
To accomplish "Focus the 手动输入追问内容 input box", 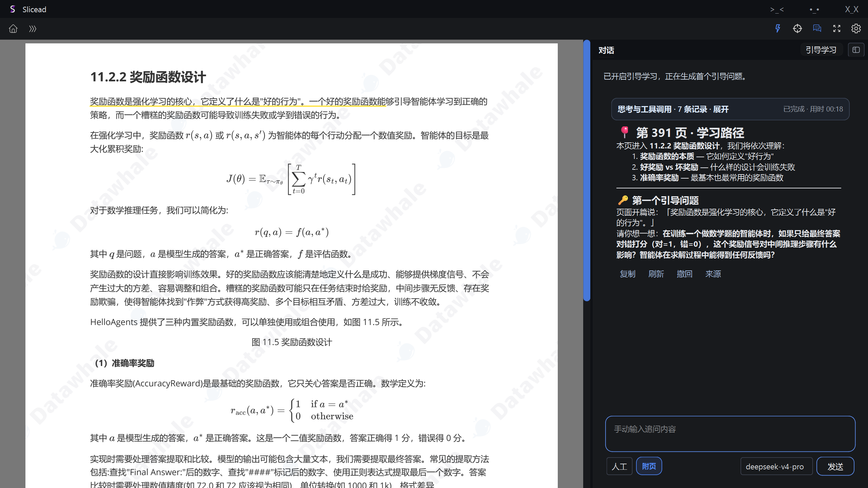I will [x=730, y=434].
